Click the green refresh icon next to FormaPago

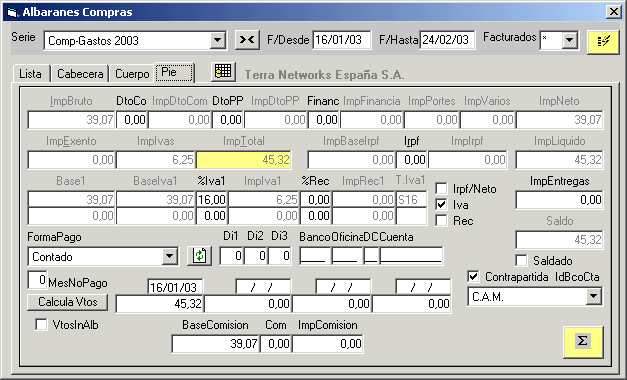pyautogui.click(x=200, y=256)
